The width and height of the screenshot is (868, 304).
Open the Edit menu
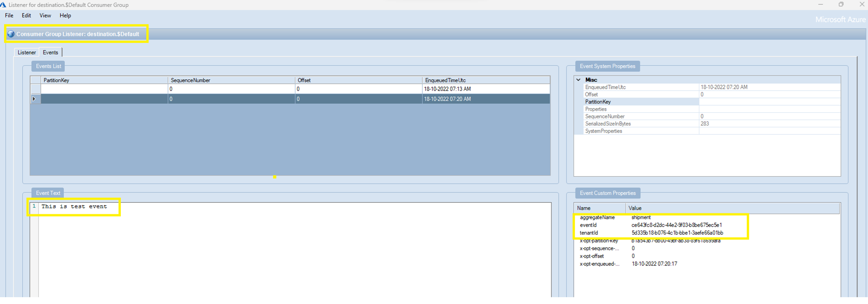[x=26, y=16]
